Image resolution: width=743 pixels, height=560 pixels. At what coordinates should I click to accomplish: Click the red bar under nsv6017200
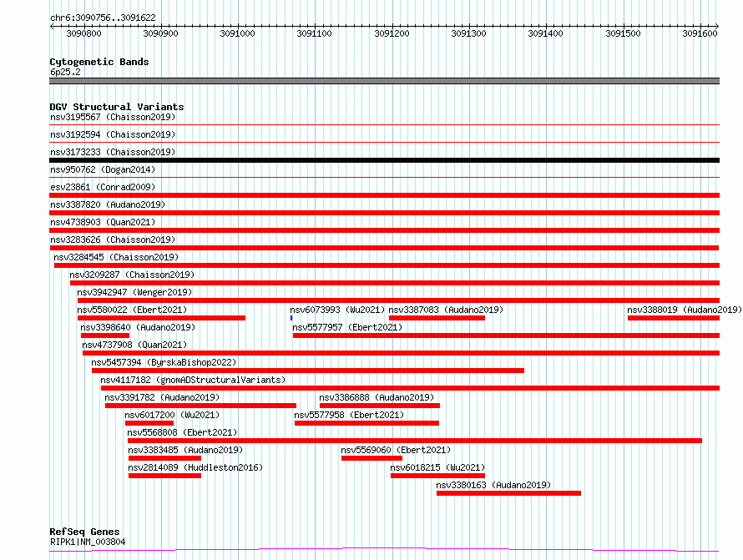click(x=149, y=423)
